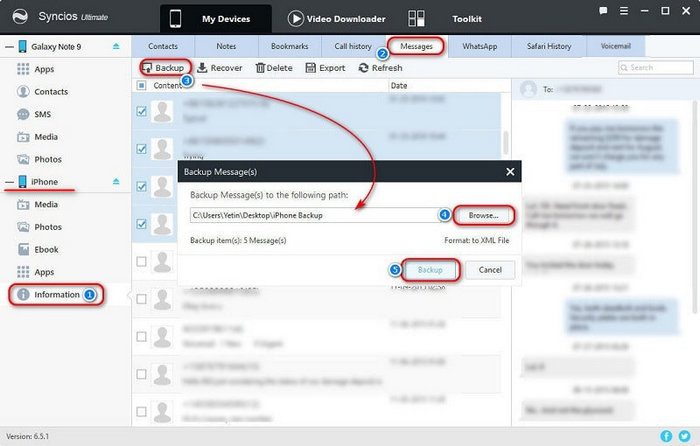Switch to the Bookmarks tab
The width and height of the screenshot is (700, 446).
click(x=289, y=46)
